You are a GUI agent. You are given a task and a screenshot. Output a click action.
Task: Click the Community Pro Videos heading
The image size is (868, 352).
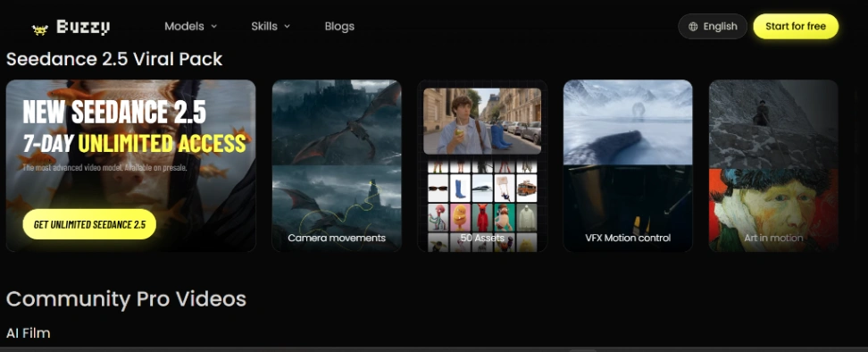pos(126,299)
